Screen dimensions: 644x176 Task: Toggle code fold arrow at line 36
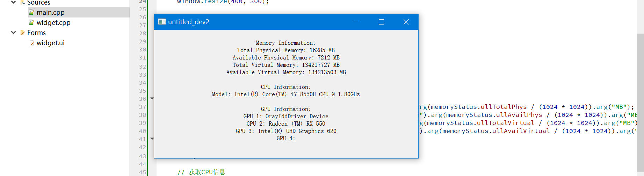tap(152, 98)
